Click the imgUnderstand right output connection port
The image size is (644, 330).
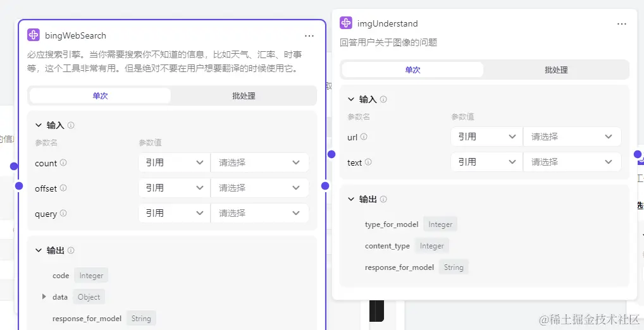pyautogui.click(x=638, y=154)
